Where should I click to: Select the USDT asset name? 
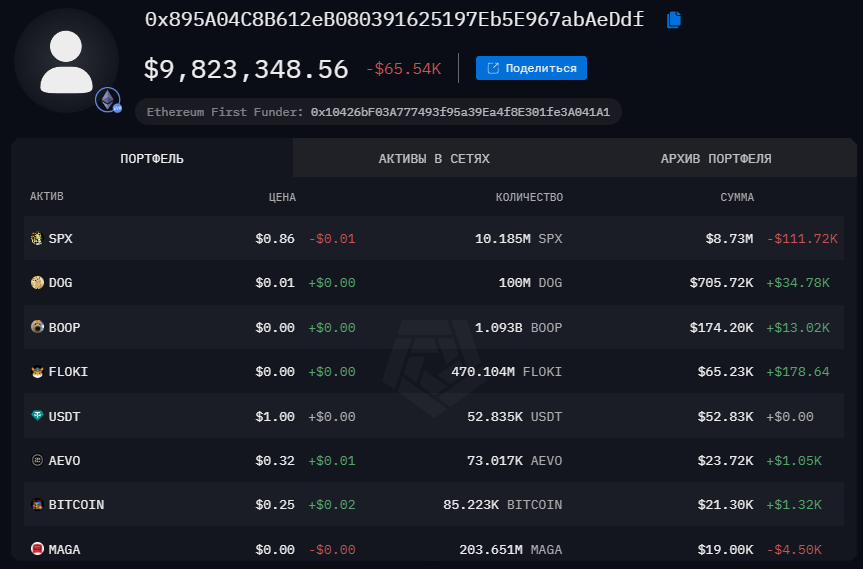point(64,417)
